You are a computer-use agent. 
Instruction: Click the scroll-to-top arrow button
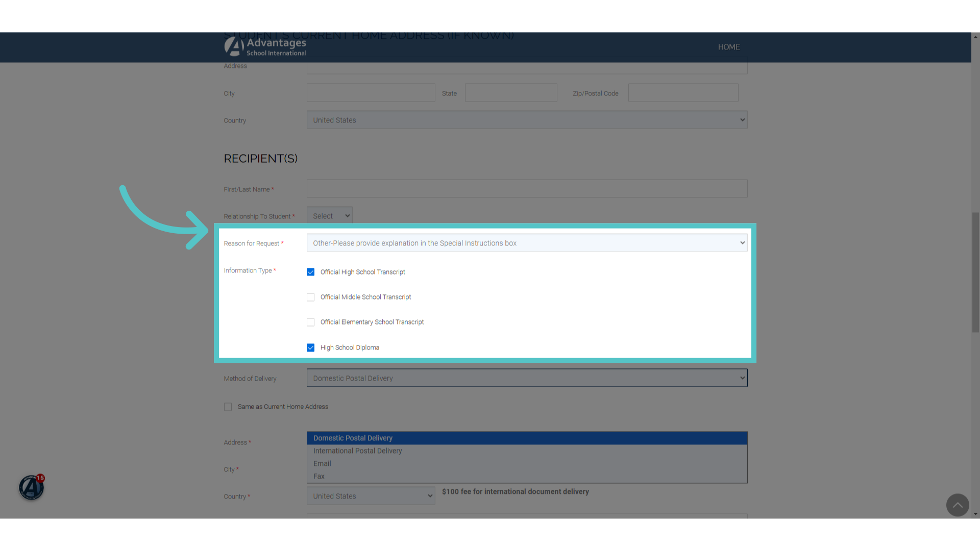click(958, 505)
